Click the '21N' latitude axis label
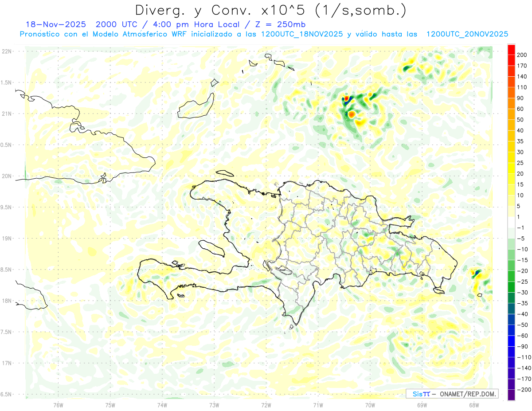Image resolution: width=532 pixels, height=411 pixels. [x=6, y=114]
